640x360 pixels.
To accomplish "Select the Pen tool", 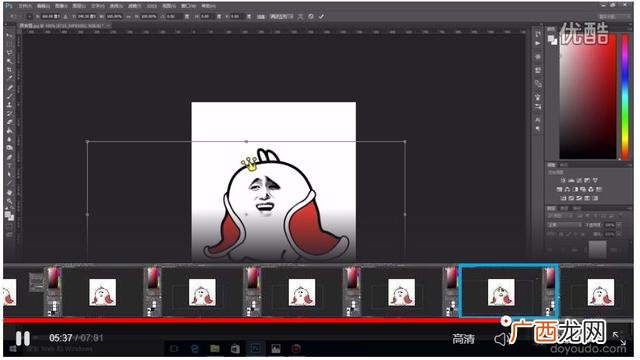I will (x=9, y=157).
